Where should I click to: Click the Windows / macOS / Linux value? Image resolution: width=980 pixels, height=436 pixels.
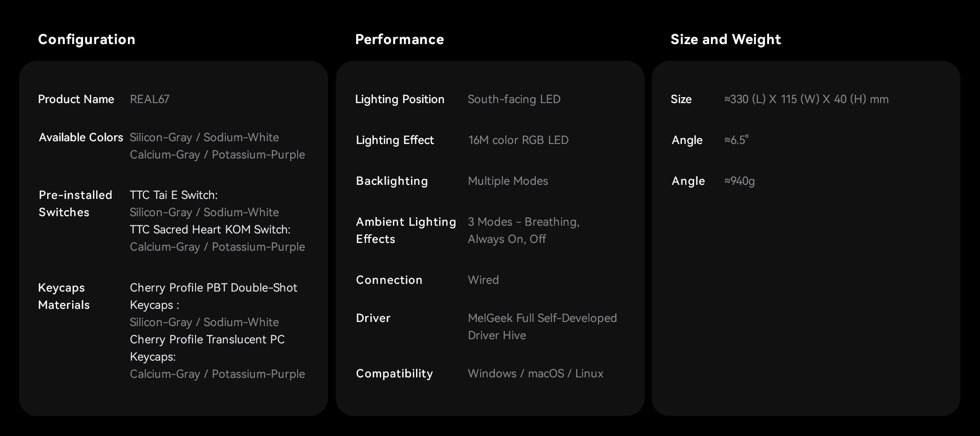pos(535,373)
